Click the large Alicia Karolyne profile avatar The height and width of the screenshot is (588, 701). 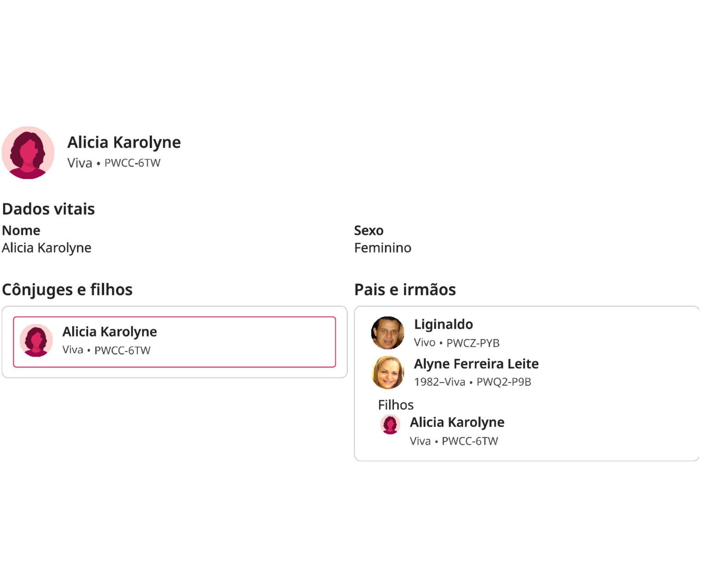tap(28, 153)
